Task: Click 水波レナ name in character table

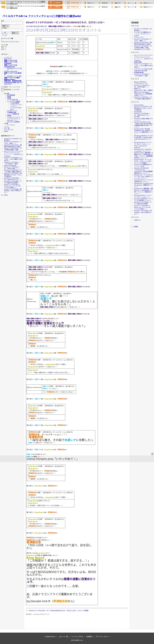Action: [53, 42]
